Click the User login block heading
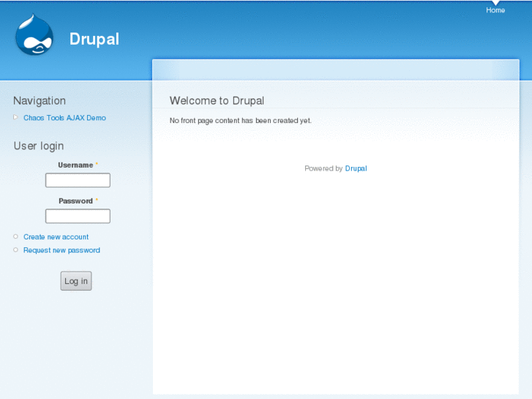The height and width of the screenshot is (399, 532). (39, 146)
